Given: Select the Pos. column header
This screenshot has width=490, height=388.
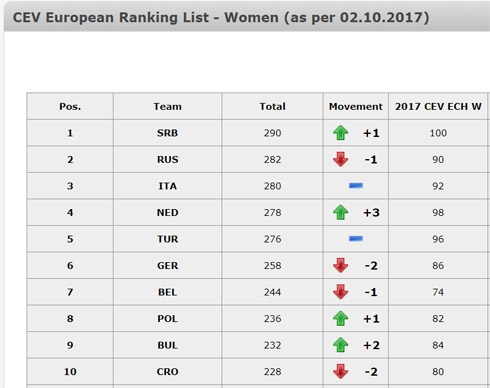Looking at the screenshot, I should 70,106.
